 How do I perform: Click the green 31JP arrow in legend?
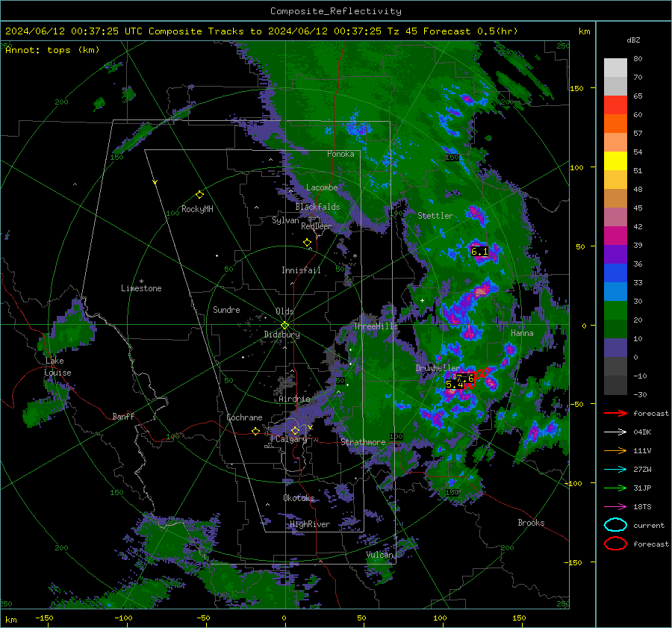(x=615, y=488)
